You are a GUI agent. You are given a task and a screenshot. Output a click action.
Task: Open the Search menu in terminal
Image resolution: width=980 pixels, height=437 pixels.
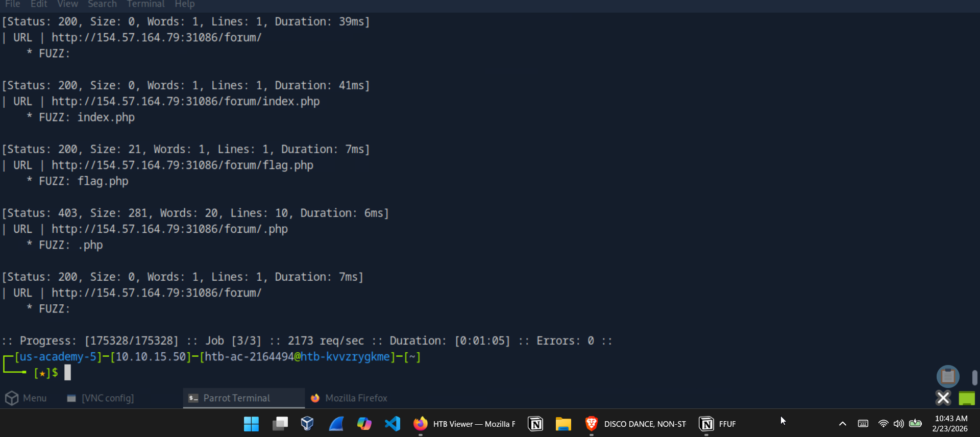[102, 4]
